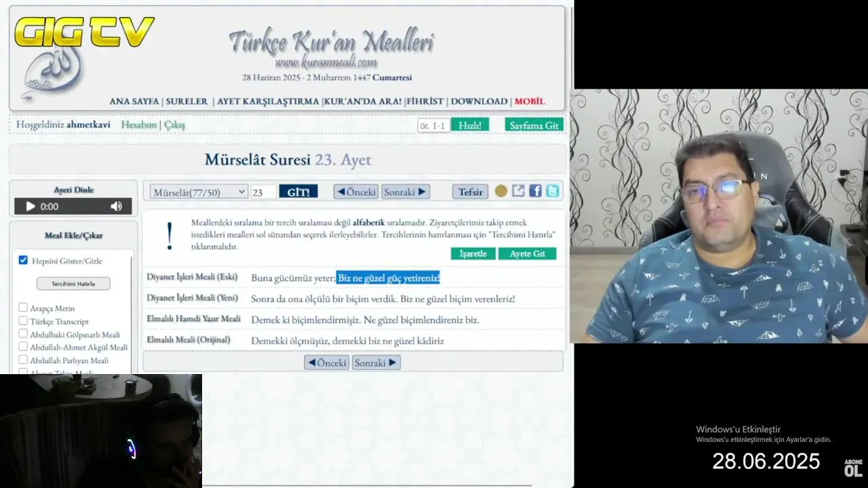868x488 pixels.
Task: Open KUR'AN'DA ARA! menu item
Action: tap(363, 102)
